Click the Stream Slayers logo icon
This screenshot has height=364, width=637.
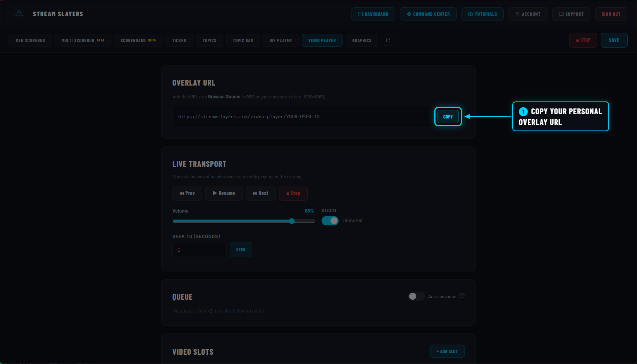coord(19,13)
